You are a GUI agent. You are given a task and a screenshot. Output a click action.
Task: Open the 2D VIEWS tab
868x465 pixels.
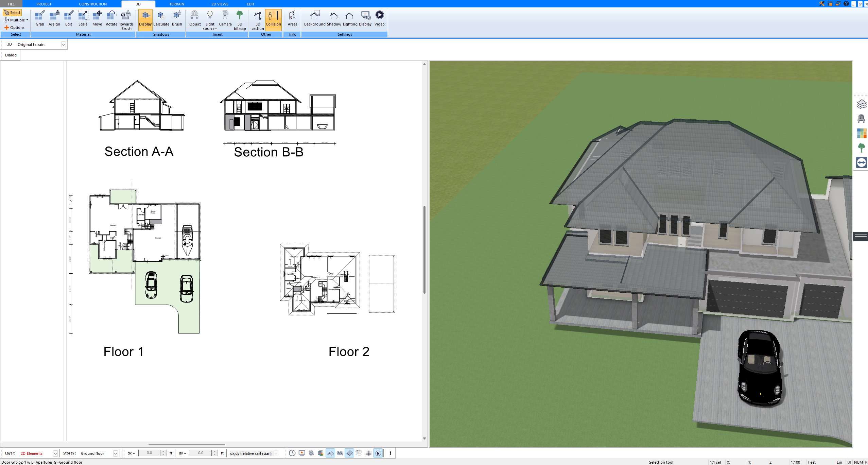click(x=220, y=4)
